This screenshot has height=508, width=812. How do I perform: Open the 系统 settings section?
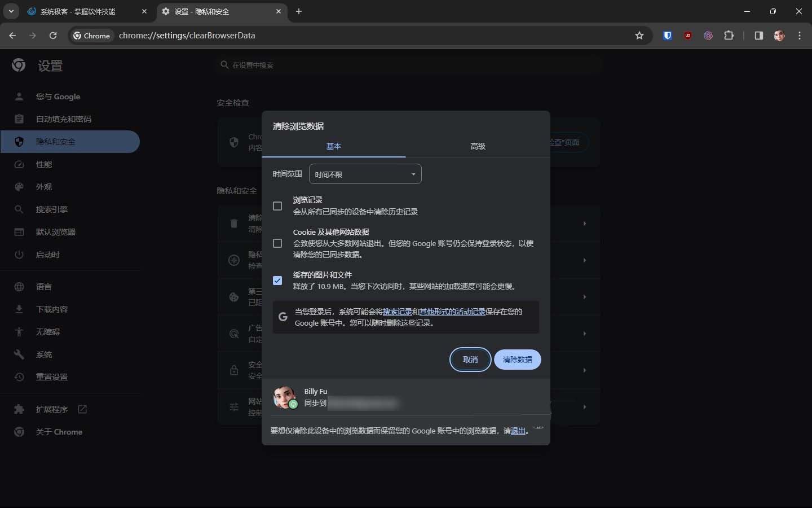(x=70, y=354)
